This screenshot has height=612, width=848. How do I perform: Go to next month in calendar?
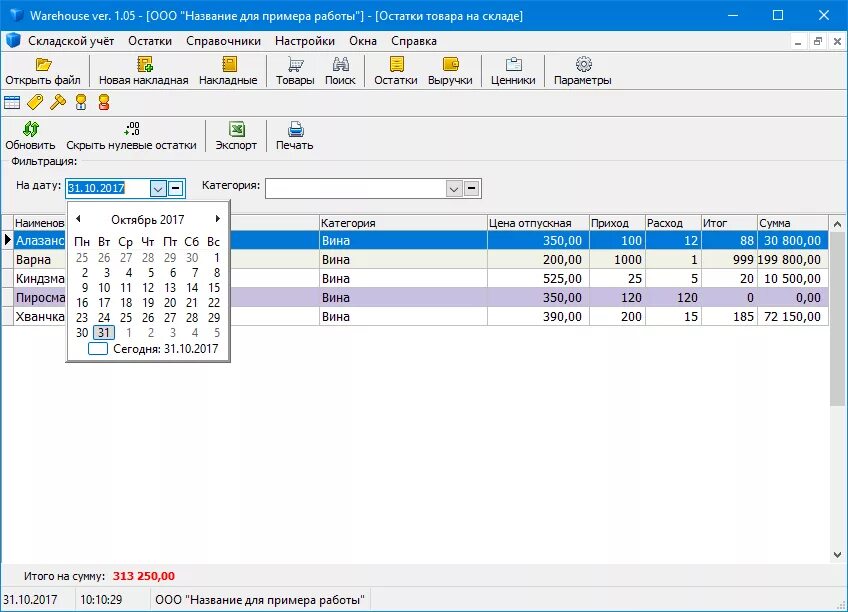tap(217, 219)
